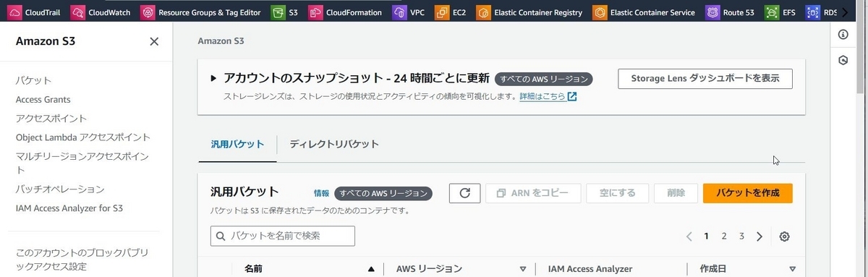Open このアカウントのブロックパブリックアクセス設定
868x277 pixels.
pyautogui.click(x=82, y=260)
